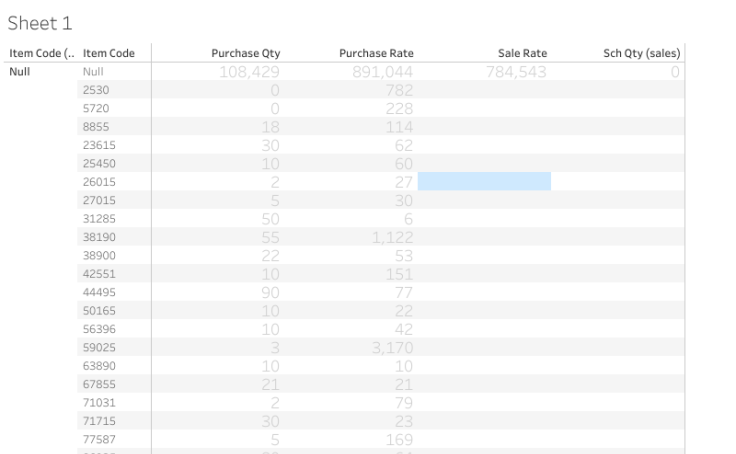Click the truncated first Item Code header
This screenshot has height=454, width=736.
coord(41,53)
